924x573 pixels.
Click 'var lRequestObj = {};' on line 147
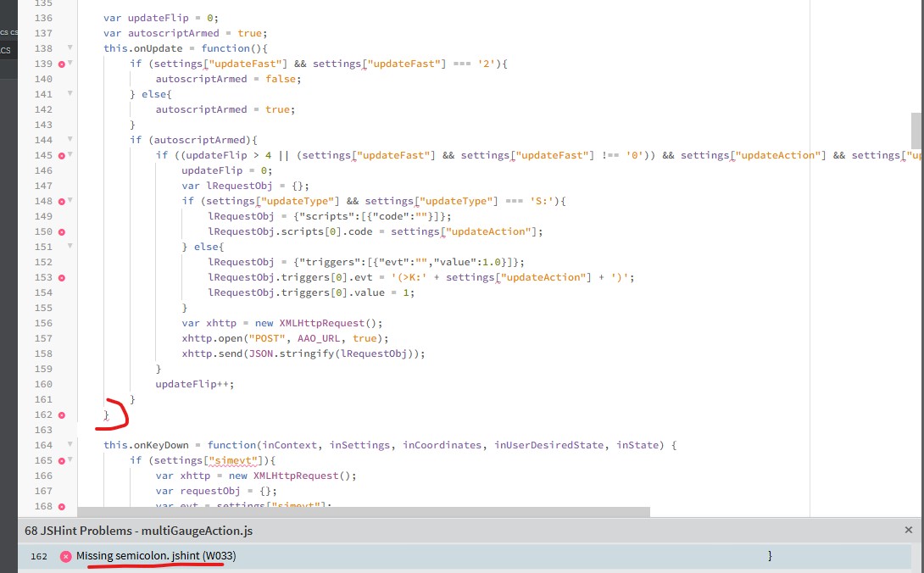(245, 186)
